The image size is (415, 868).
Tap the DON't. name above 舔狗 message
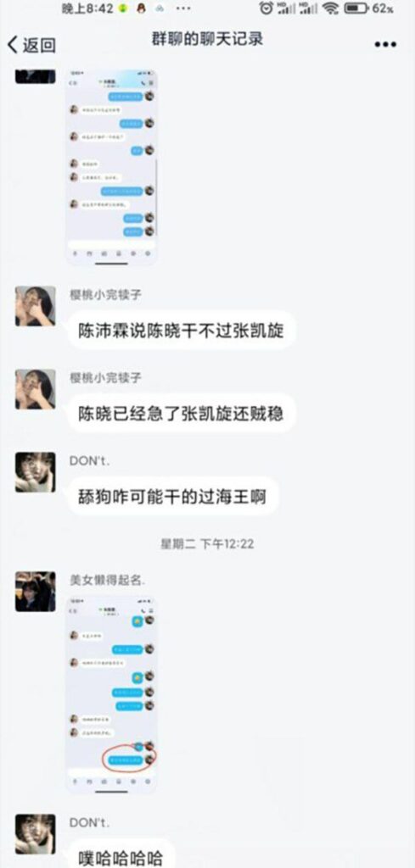89,460
